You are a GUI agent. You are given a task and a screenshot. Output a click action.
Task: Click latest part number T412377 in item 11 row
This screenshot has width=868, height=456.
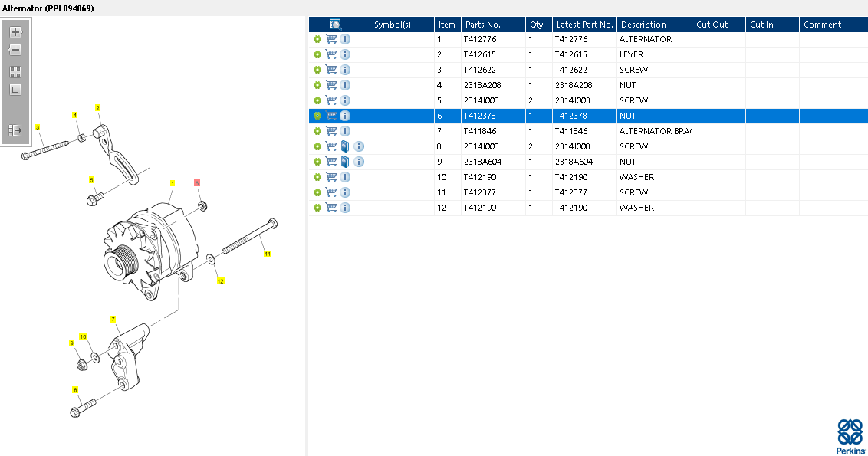point(570,192)
